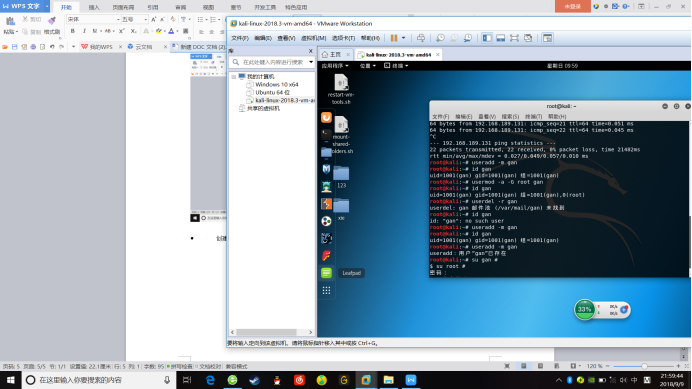
Task: Switch to the 引用 ribbon tab
Action: pos(153,8)
